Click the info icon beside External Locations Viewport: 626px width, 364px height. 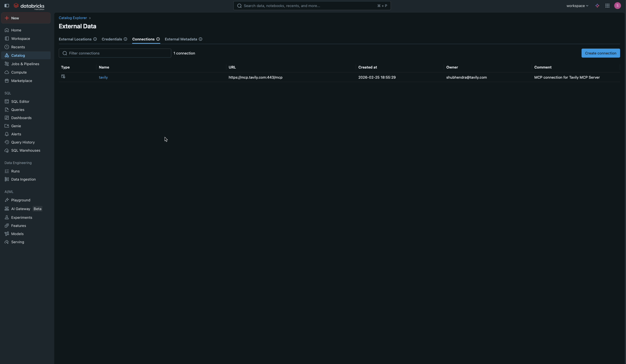(95, 39)
